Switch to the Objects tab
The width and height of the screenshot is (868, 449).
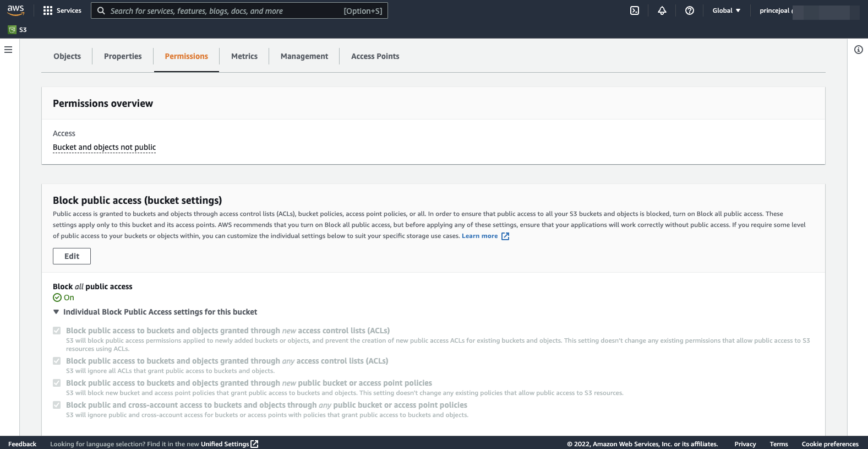tap(67, 56)
